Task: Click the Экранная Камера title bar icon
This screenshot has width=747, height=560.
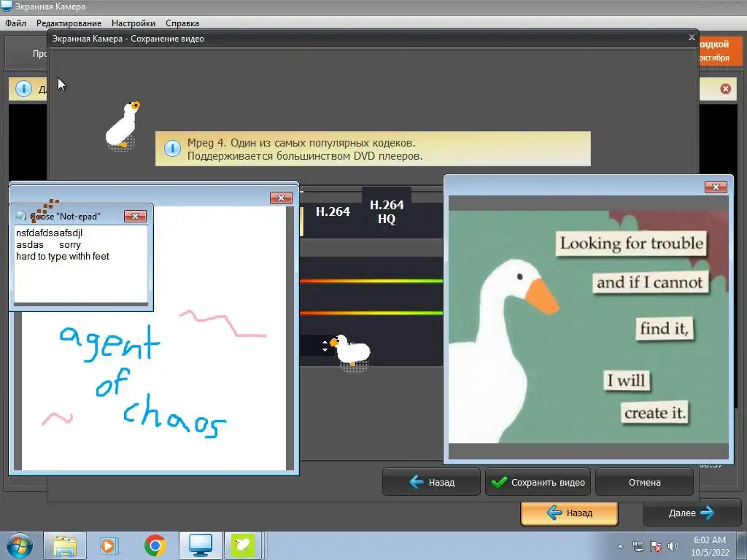Action: pyautogui.click(x=7, y=6)
